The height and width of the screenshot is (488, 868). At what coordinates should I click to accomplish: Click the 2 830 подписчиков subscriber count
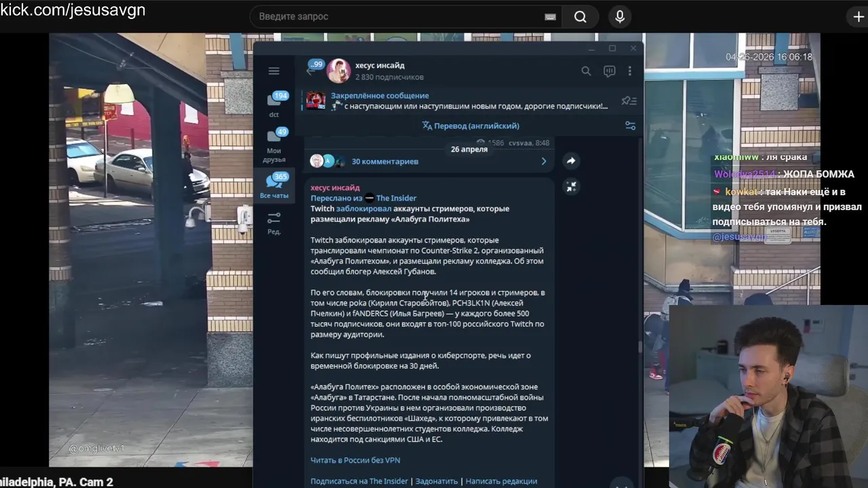(389, 77)
